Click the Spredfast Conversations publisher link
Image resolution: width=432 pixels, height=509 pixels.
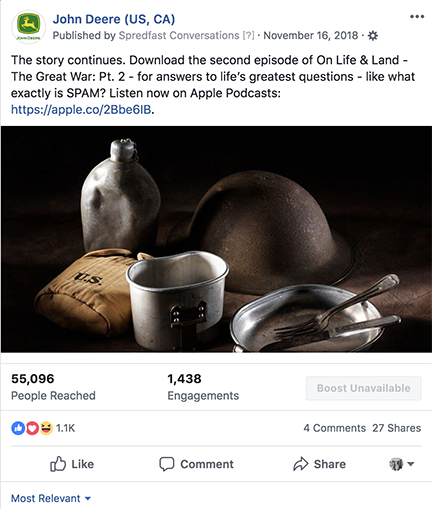click(x=179, y=35)
